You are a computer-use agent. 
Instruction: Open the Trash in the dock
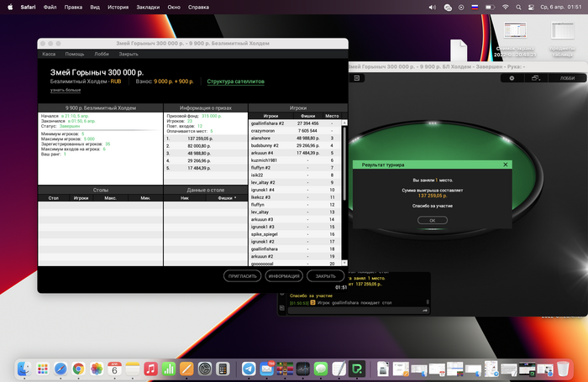[563, 369]
